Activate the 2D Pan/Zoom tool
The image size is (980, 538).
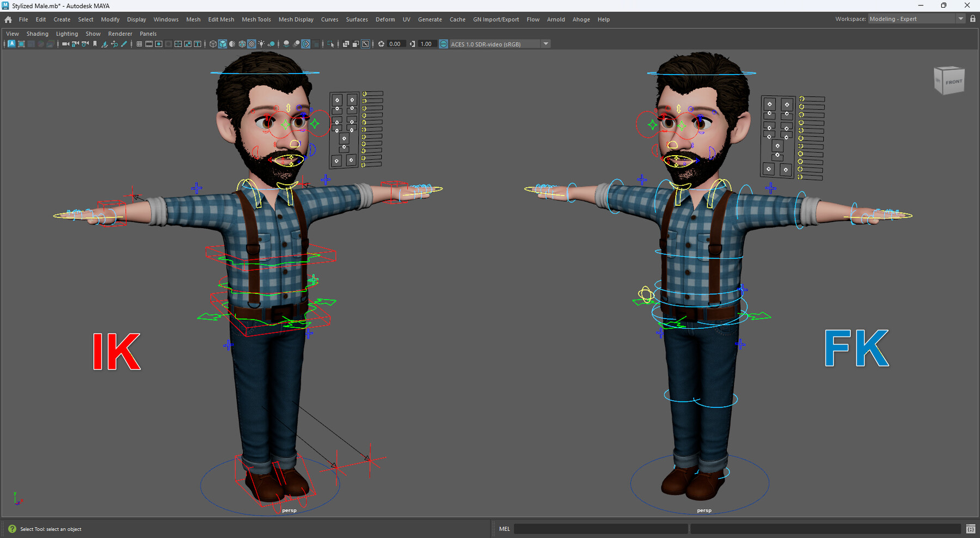click(114, 44)
